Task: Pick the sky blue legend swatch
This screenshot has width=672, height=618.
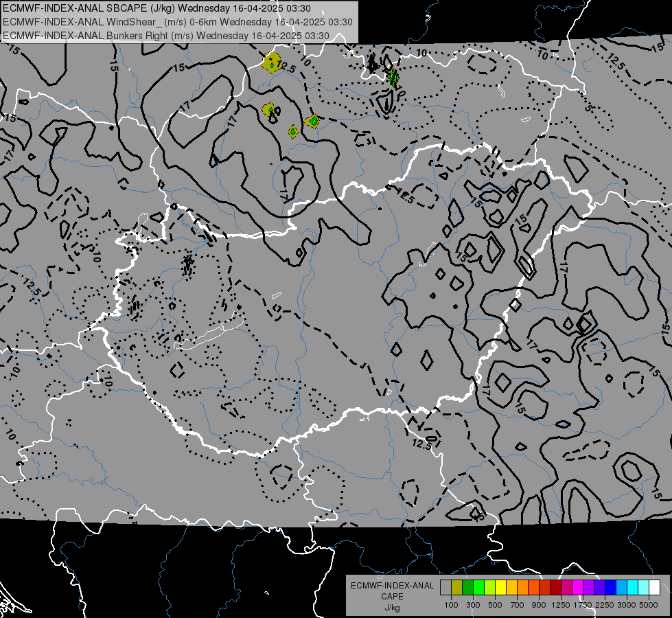Action: point(621,587)
